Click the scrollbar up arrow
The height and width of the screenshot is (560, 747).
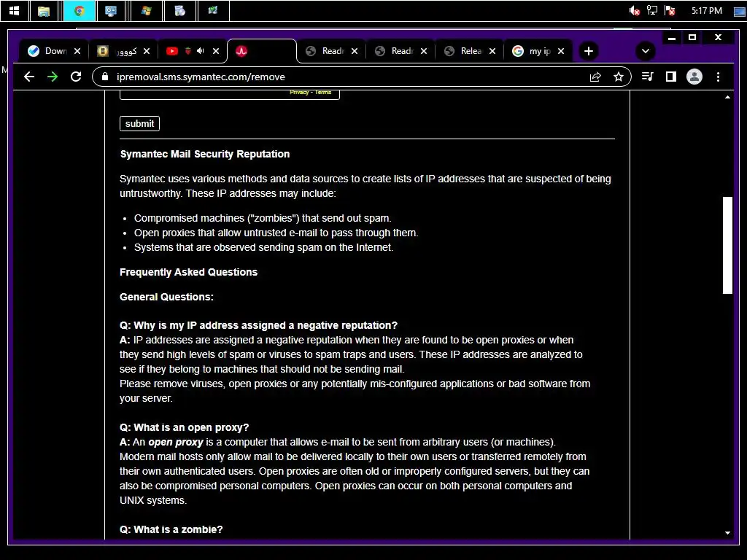click(x=727, y=97)
